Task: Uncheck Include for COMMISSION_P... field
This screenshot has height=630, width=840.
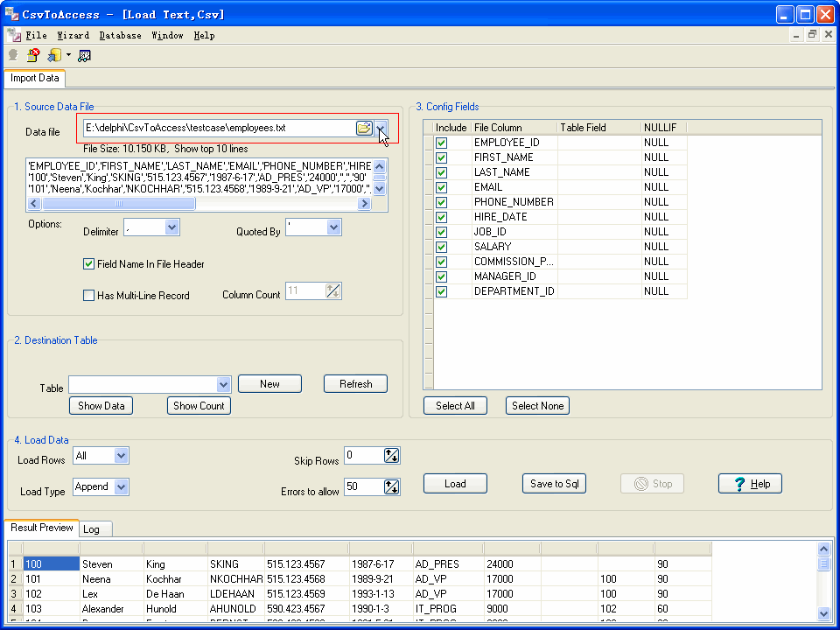Action: click(x=441, y=262)
